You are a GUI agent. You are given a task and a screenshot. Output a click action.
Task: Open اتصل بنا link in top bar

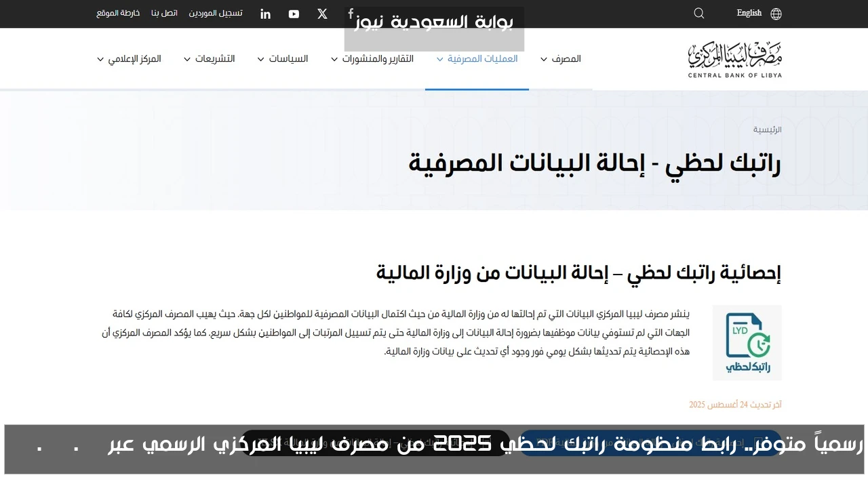[x=164, y=13]
